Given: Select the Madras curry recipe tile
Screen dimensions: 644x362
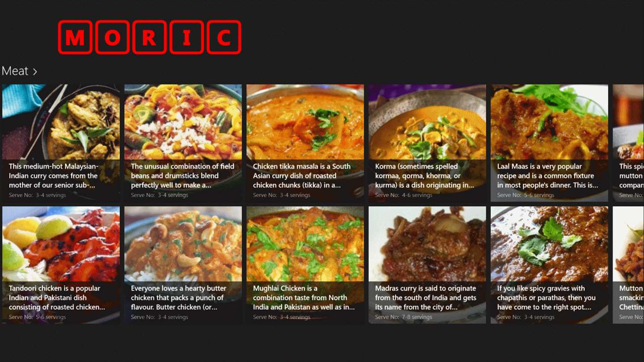Looking at the screenshot, I should tap(427, 265).
